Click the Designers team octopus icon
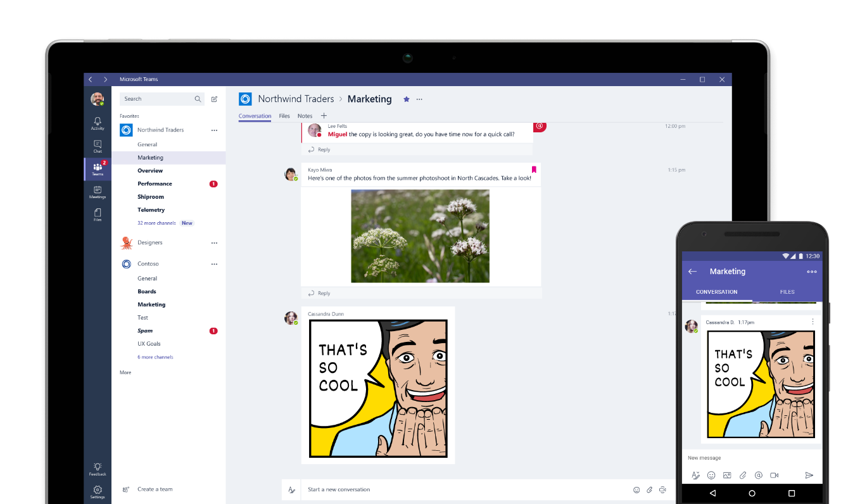Viewport: 848px width, 504px height. (126, 243)
